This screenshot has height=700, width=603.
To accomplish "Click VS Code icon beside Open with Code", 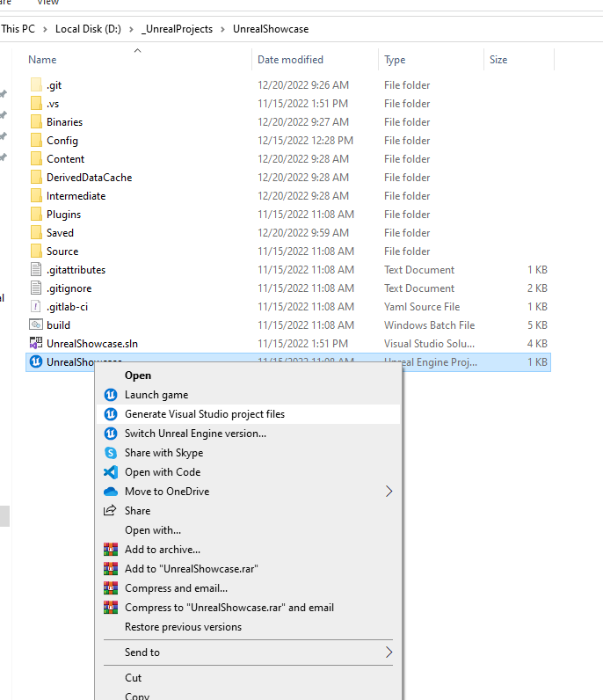I will coord(111,472).
